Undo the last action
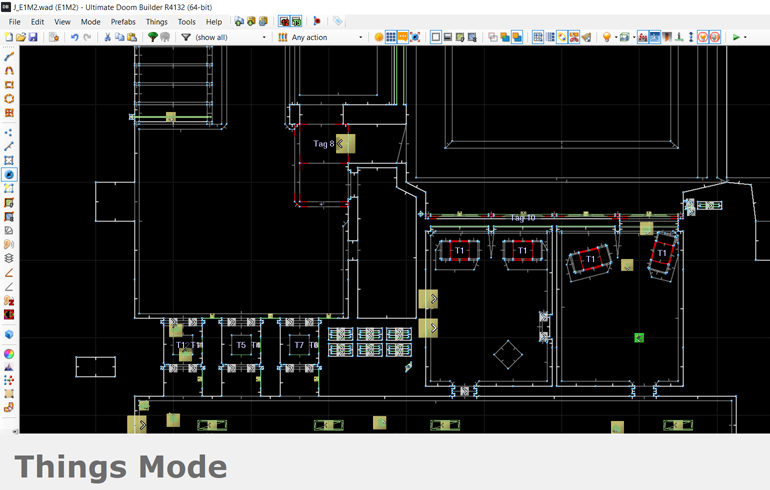The height and width of the screenshot is (490, 770). [x=75, y=37]
